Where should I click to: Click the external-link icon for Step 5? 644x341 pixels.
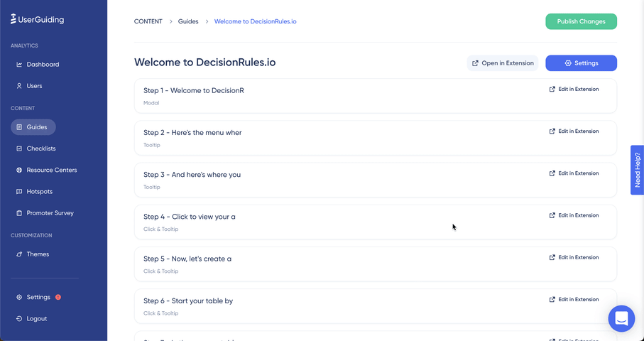tap(552, 258)
